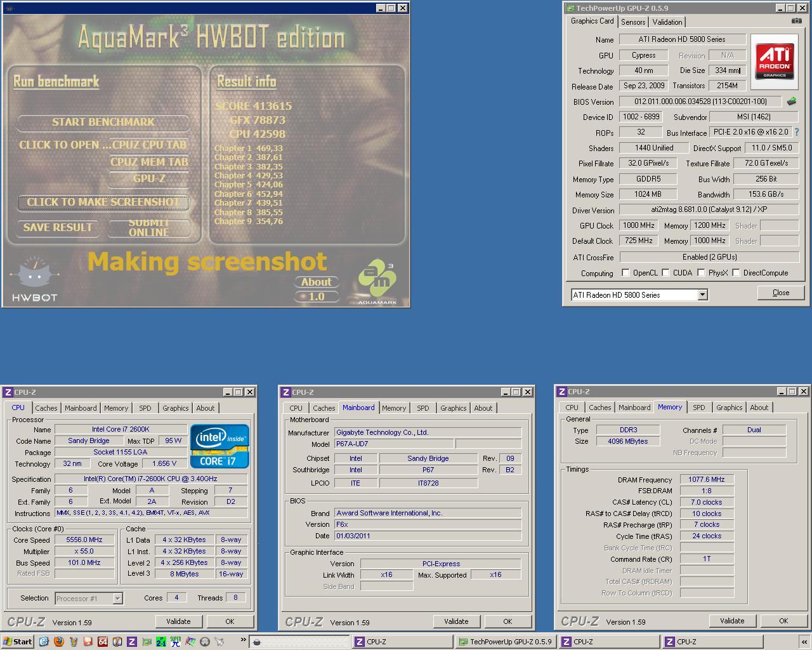Click the 1.0 version button in AquaMark
Screen dimensions: 812x650
317,296
